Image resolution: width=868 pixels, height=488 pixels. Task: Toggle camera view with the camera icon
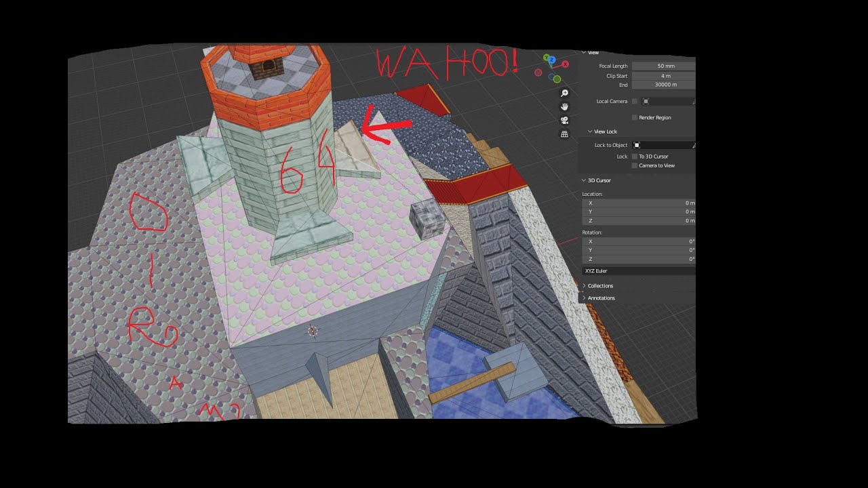click(x=564, y=120)
